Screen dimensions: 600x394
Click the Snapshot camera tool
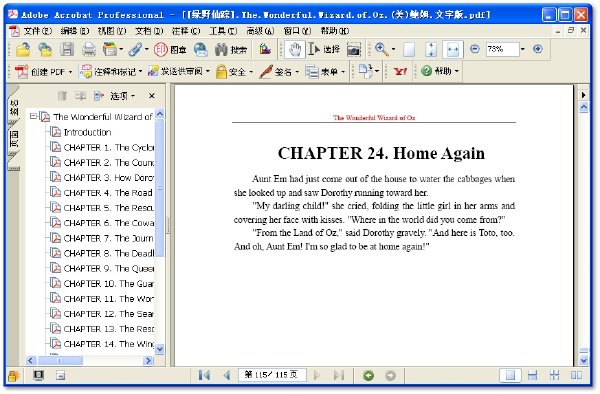point(354,50)
